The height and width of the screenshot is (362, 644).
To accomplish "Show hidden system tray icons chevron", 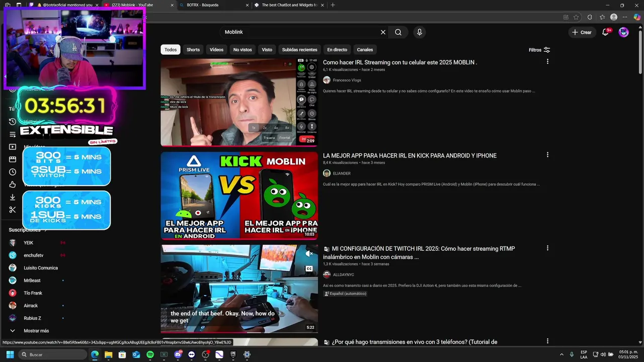I will tap(561, 354).
